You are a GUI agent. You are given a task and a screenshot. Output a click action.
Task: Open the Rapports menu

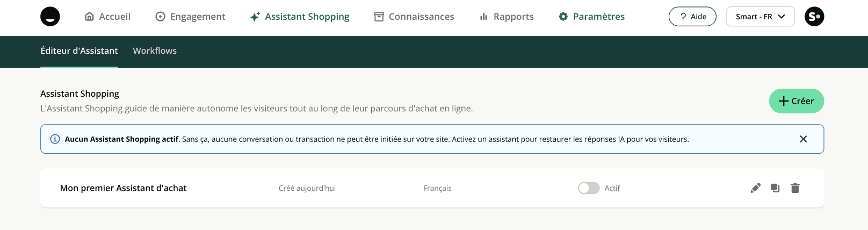tap(507, 17)
